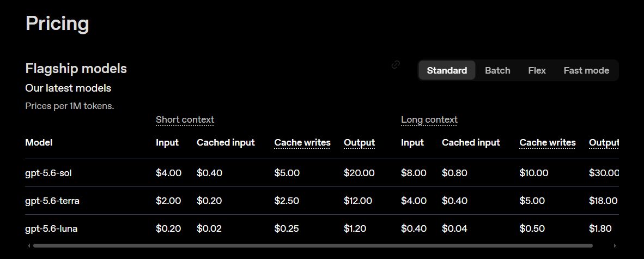Click the scrollbar right arrow
The image size is (644, 259).
tap(615, 246)
